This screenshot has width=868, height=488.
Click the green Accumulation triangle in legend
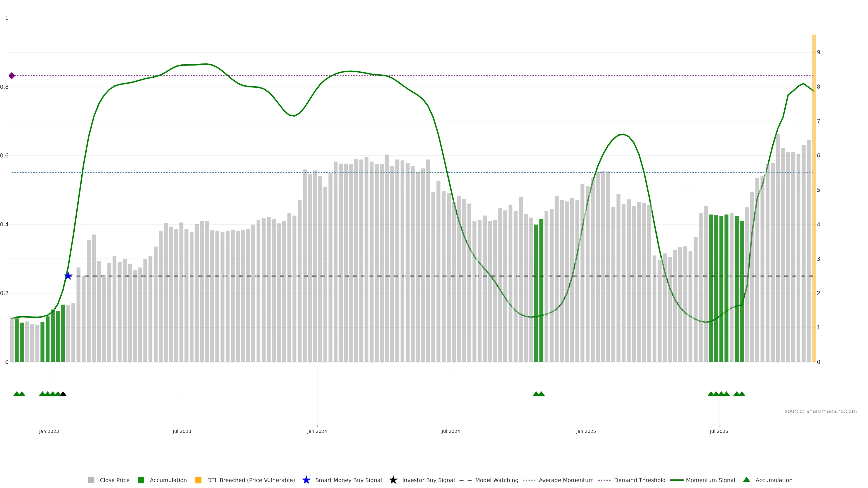pyautogui.click(x=746, y=480)
